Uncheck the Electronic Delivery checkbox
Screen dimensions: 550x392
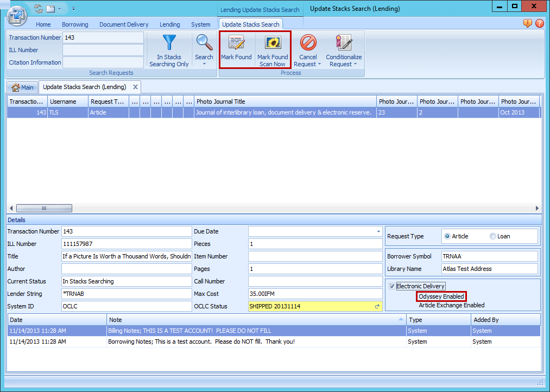click(x=392, y=286)
